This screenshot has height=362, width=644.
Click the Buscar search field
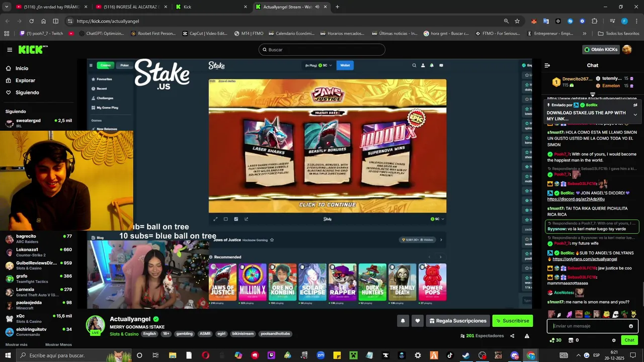point(322,50)
